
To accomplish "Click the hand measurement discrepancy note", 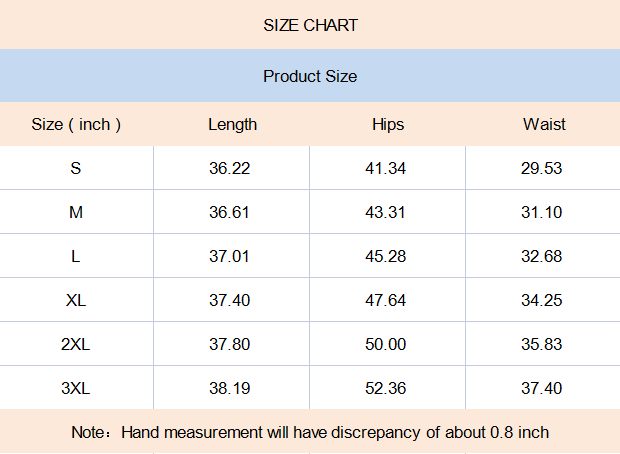I will 310,432.
